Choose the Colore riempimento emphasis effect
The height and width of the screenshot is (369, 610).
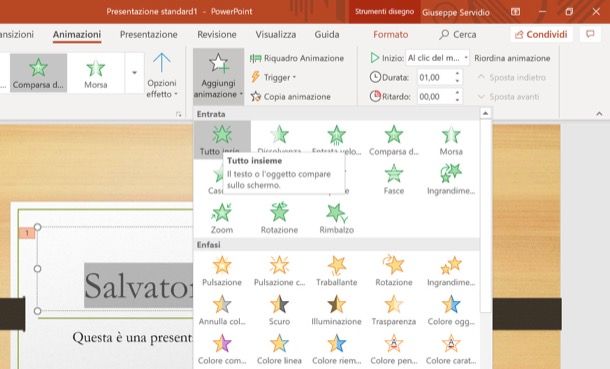point(337,349)
